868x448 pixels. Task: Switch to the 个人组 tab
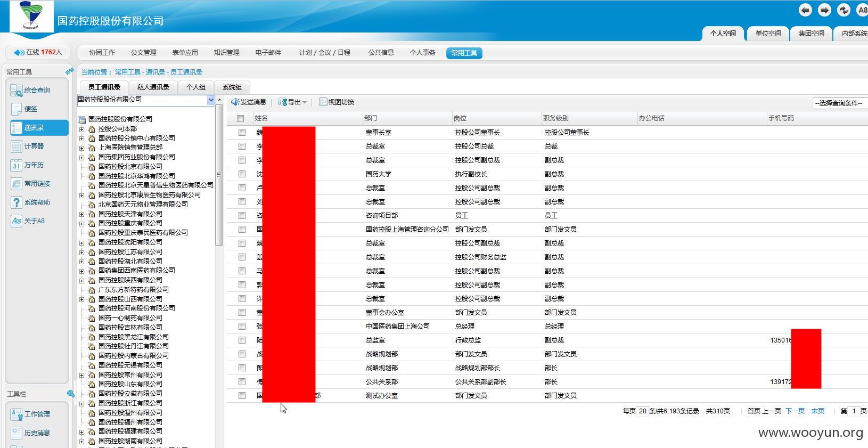(x=196, y=87)
